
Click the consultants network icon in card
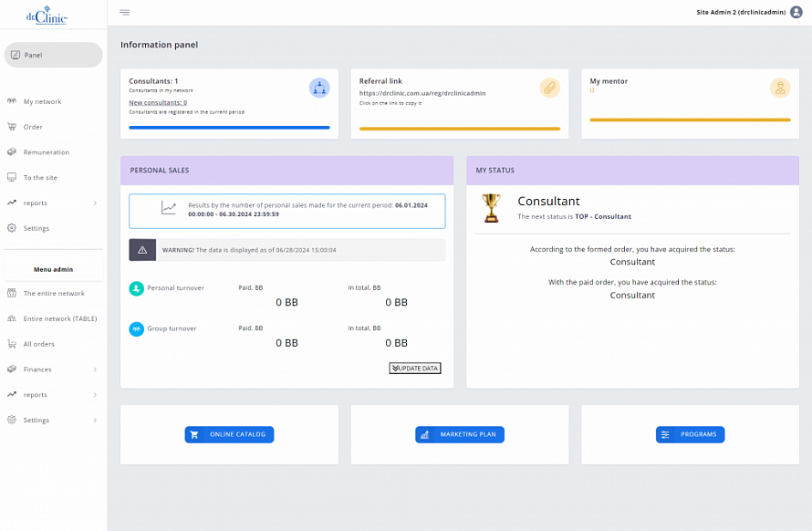click(319, 88)
